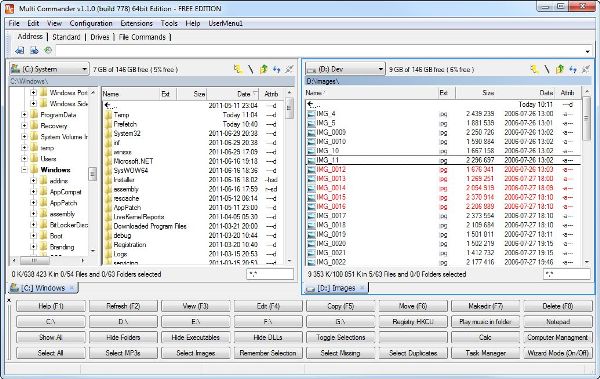Sort left panel by Date column header
Image resolution: width=600 pixels, height=379 pixels.
tap(232, 94)
